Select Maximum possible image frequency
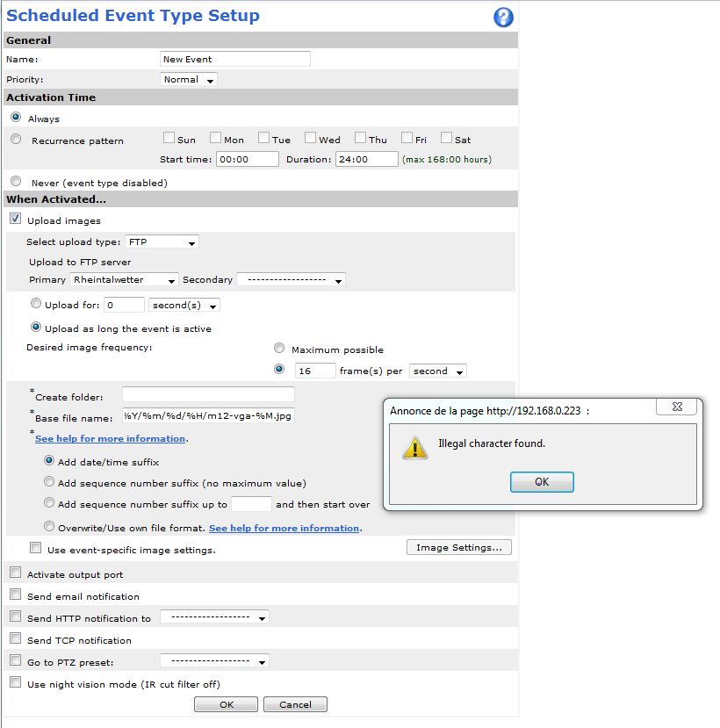The image size is (720, 728). pos(279,349)
